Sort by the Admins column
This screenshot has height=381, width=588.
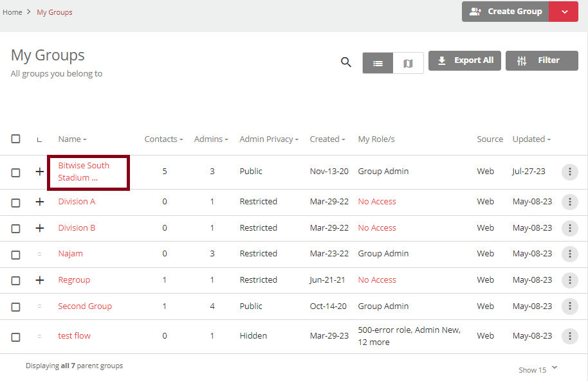[x=211, y=139]
